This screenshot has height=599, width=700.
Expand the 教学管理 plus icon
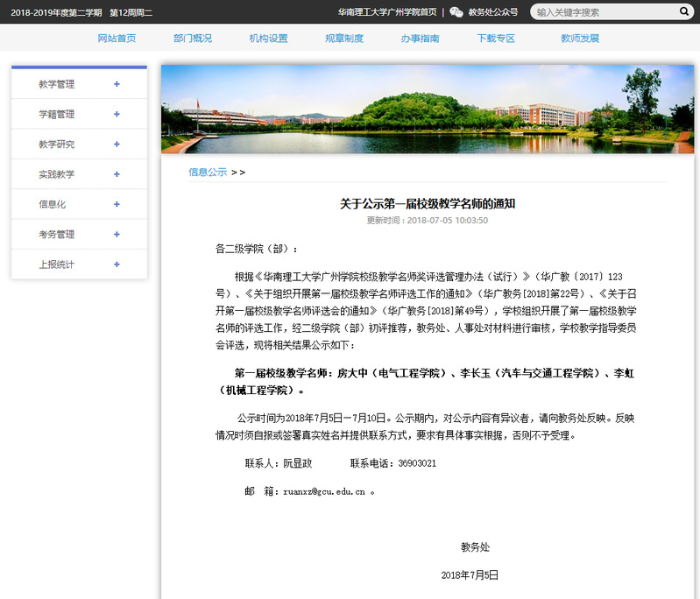tap(117, 85)
